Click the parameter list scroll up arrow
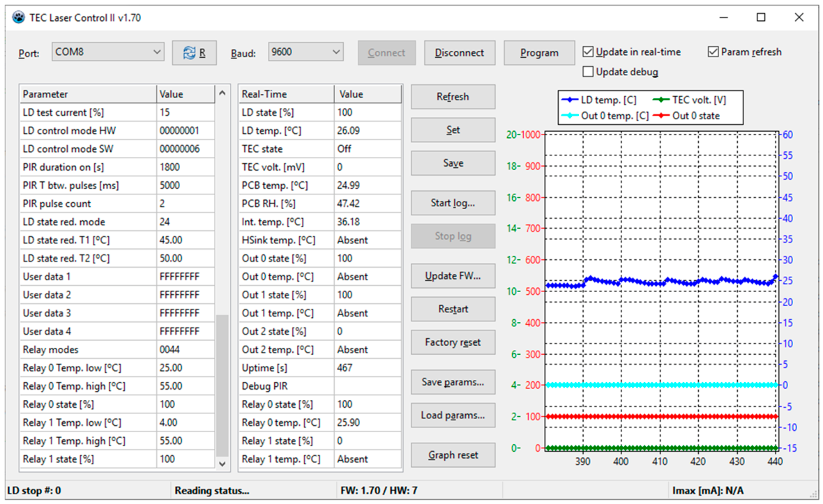The image size is (823, 504). [222, 93]
